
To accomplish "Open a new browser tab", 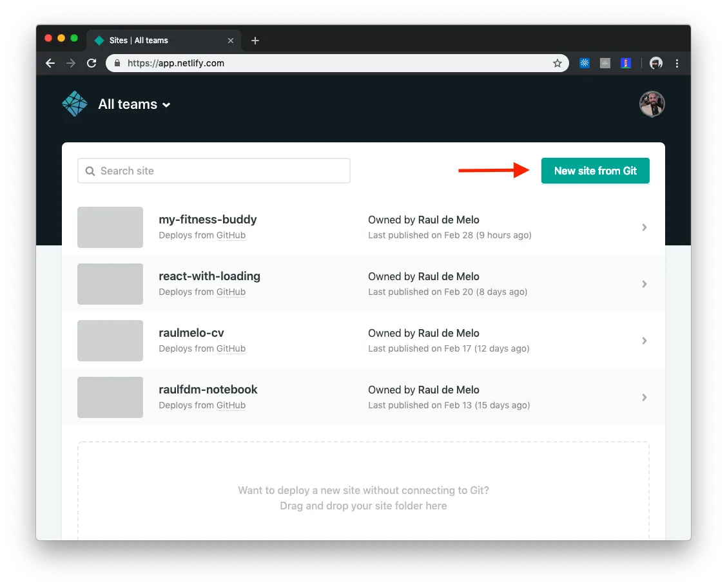I will tap(255, 41).
